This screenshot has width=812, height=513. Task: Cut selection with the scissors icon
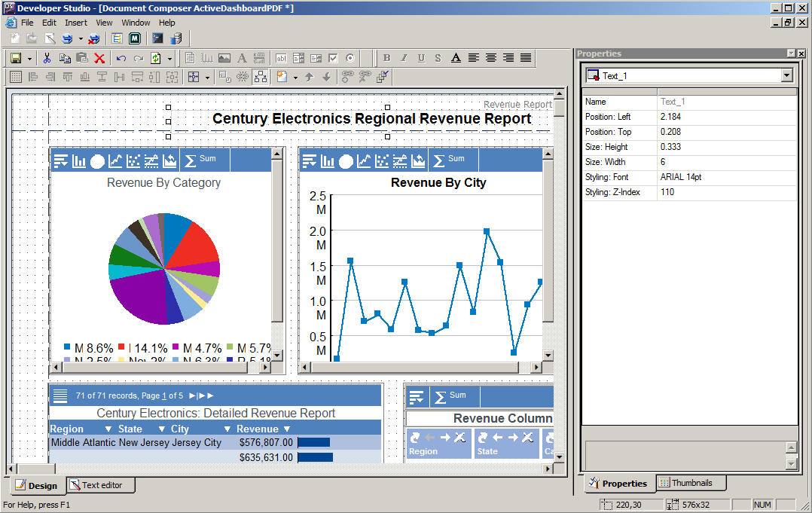[x=47, y=58]
